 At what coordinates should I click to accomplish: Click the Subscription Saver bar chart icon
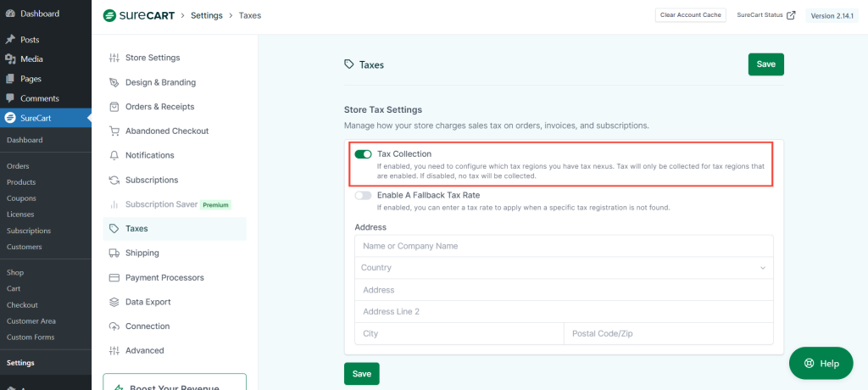coord(114,204)
